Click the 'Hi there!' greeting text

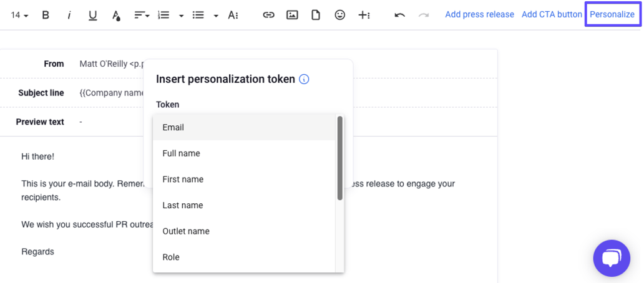(37, 156)
